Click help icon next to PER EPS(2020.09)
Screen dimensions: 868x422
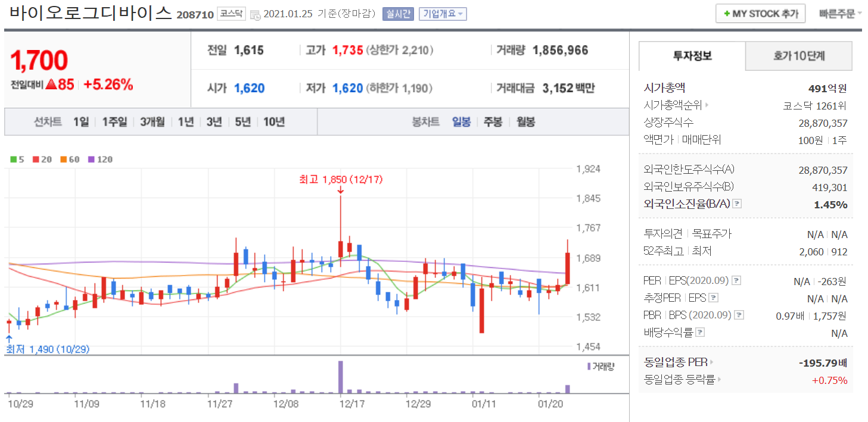point(736,281)
